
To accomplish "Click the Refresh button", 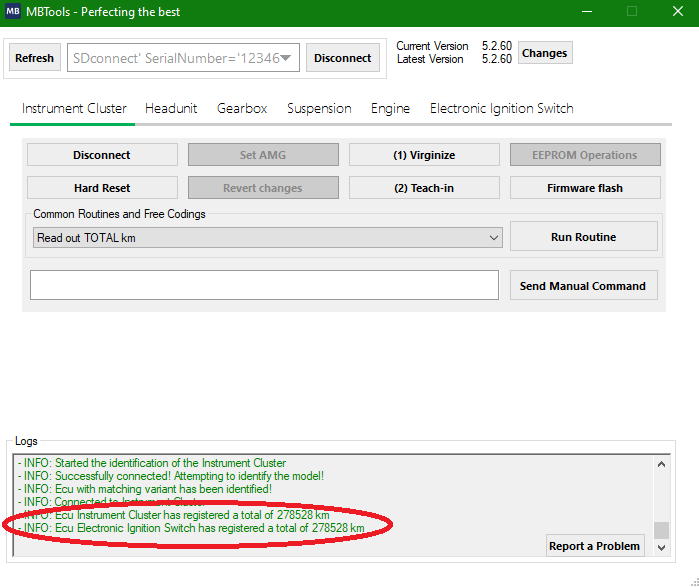I will [34, 58].
